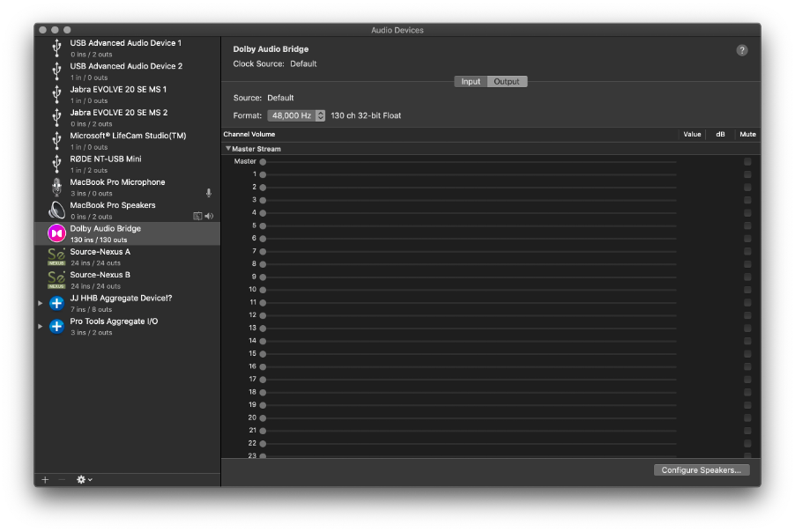Click the channel 18 volume slider

pos(469,392)
